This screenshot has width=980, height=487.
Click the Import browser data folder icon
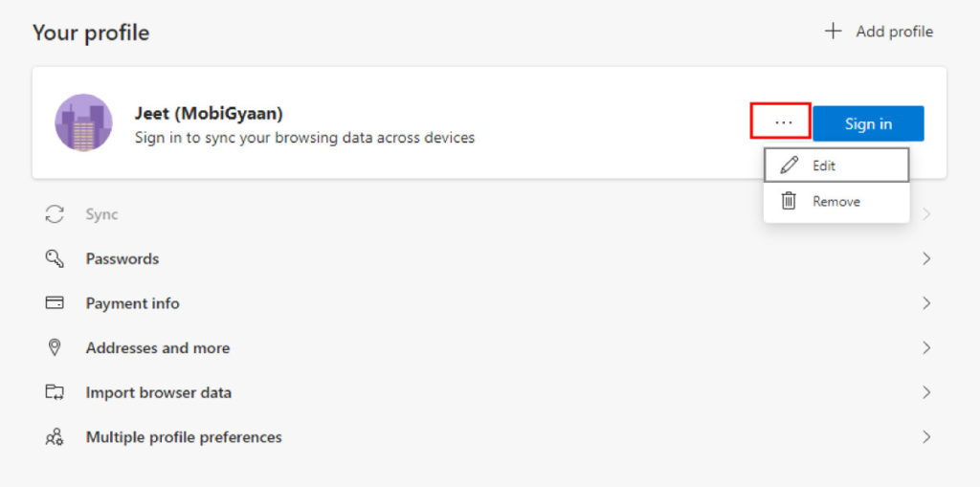pyautogui.click(x=55, y=392)
